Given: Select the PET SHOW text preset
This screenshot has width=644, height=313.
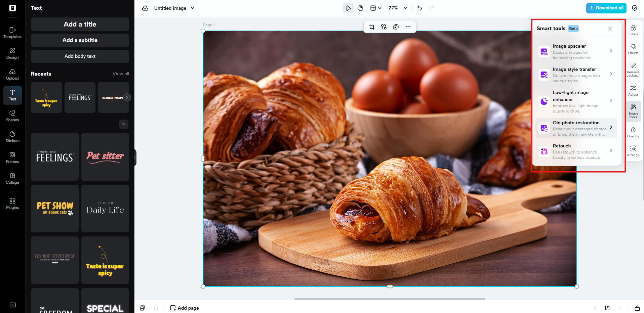Looking at the screenshot, I should (55, 209).
